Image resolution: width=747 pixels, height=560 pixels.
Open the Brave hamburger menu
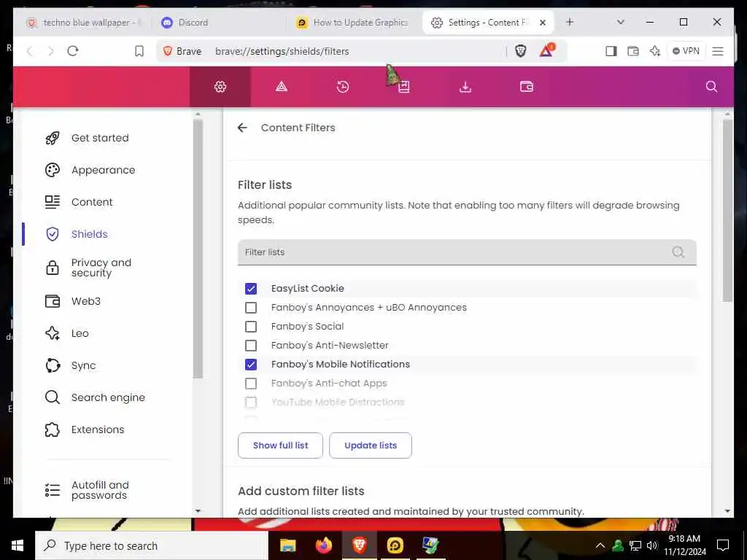coord(718,51)
